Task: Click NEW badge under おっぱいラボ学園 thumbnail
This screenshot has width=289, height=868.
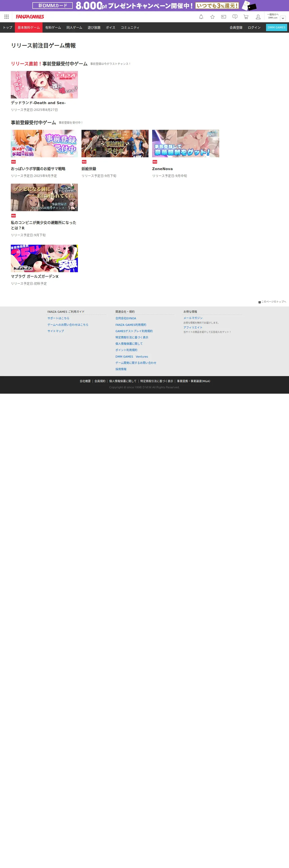Action: coord(14,162)
